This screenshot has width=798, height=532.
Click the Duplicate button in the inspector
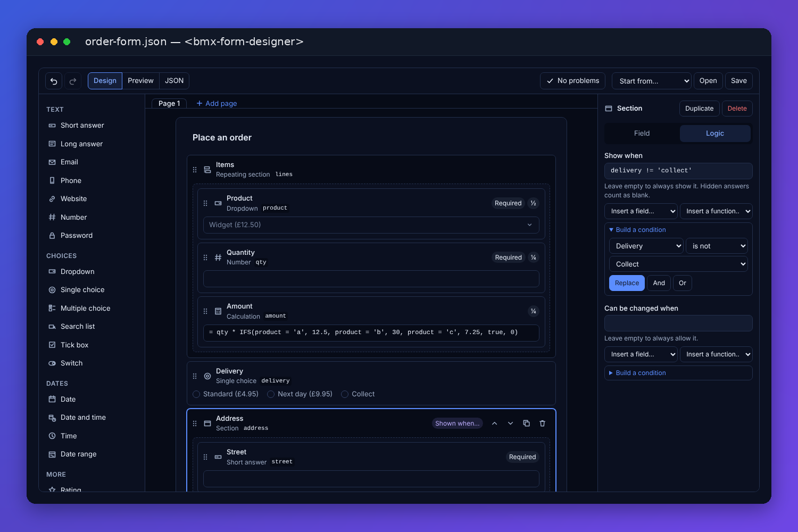pyautogui.click(x=699, y=109)
